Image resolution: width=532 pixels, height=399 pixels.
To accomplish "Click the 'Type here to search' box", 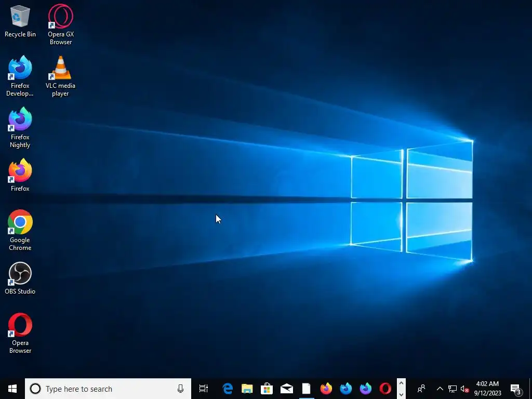I will (x=108, y=389).
